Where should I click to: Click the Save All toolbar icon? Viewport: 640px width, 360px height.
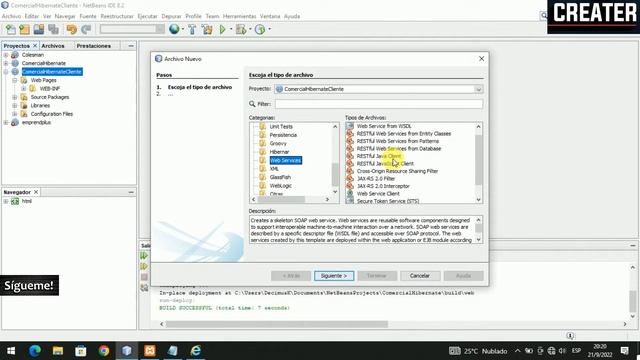53,29
